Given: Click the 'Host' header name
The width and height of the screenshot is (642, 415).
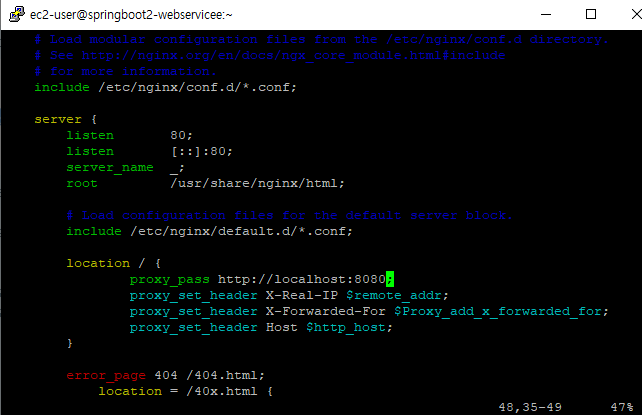Looking at the screenshot, I should click(x=282, y=327).
